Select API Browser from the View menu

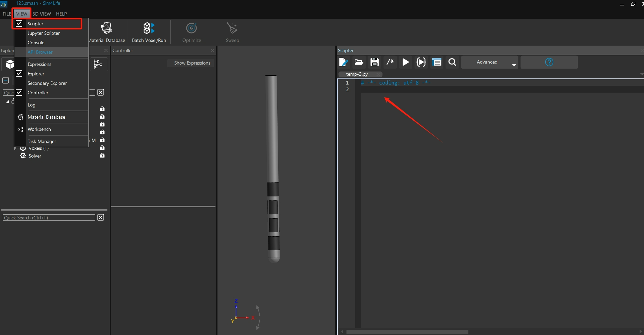tap(40, 52)
